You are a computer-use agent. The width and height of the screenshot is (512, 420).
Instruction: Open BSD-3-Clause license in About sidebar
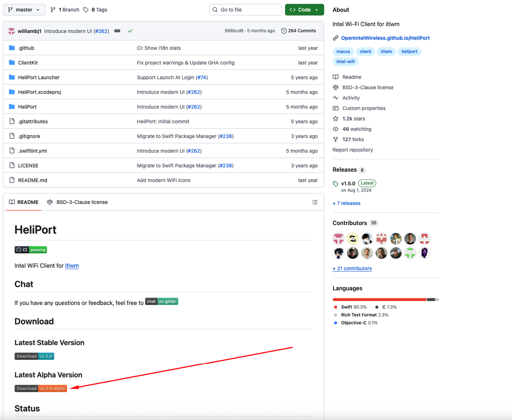[x=363, y=87]
